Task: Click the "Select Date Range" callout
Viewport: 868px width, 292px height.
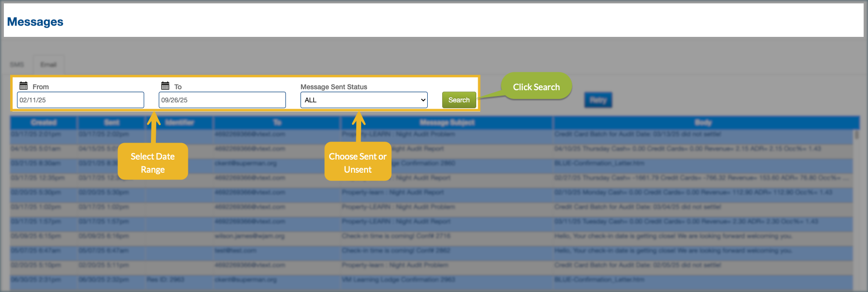Action: point(152,162)
